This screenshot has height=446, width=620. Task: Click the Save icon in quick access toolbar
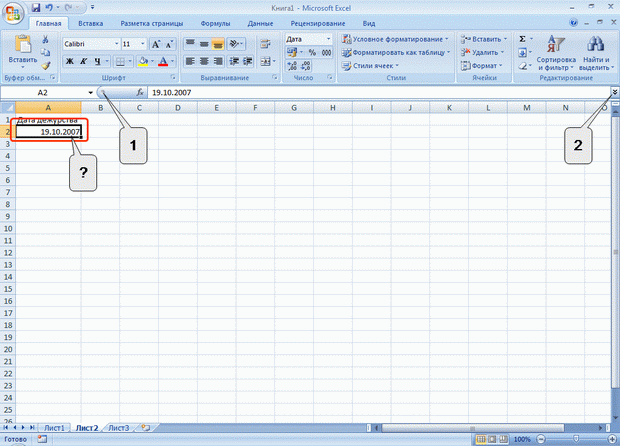[x=37, y=7]
